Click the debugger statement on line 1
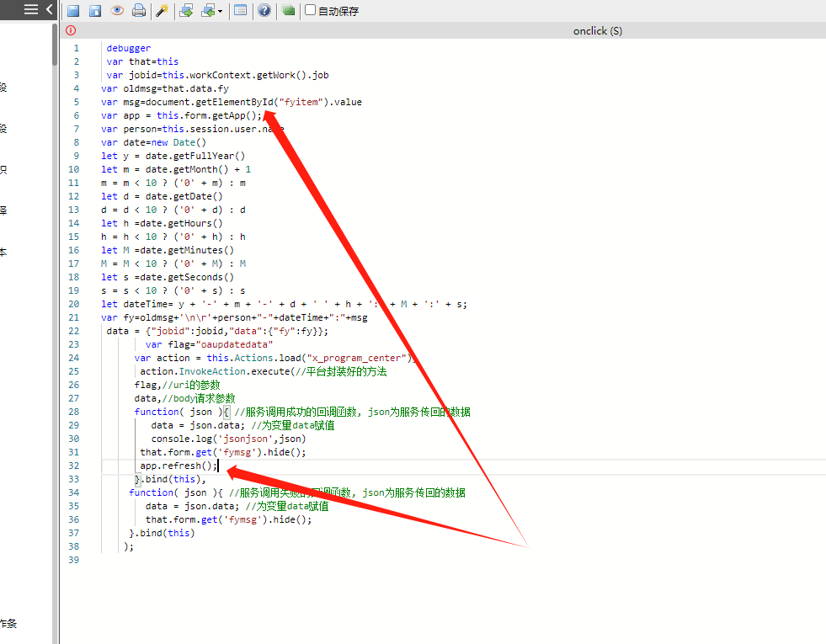This screenshot has height=644, width=826. (128, 48)
